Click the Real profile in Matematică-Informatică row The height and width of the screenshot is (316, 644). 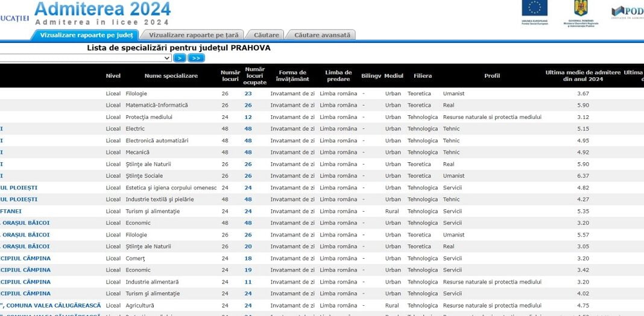click(x=449, y=105)
